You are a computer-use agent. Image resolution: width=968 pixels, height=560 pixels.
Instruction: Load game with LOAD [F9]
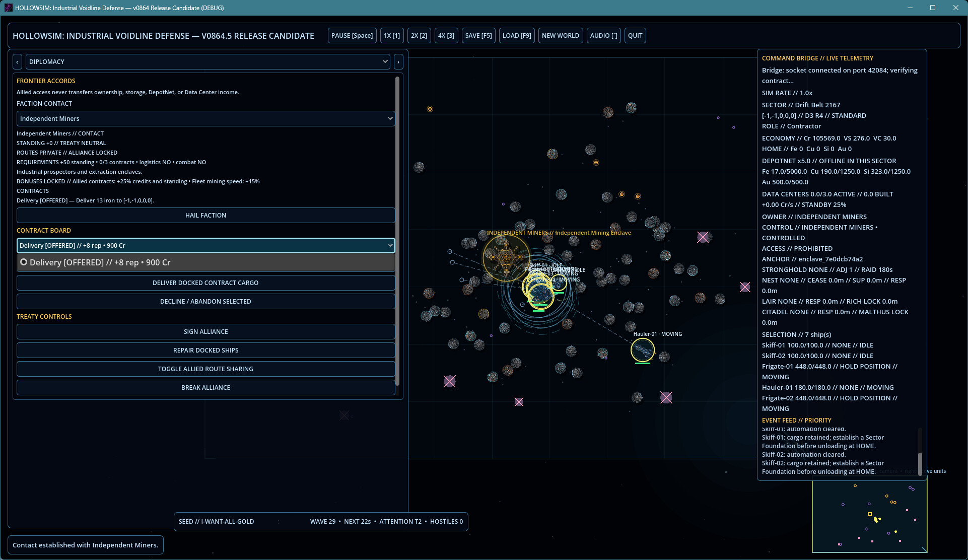[517, 36]
